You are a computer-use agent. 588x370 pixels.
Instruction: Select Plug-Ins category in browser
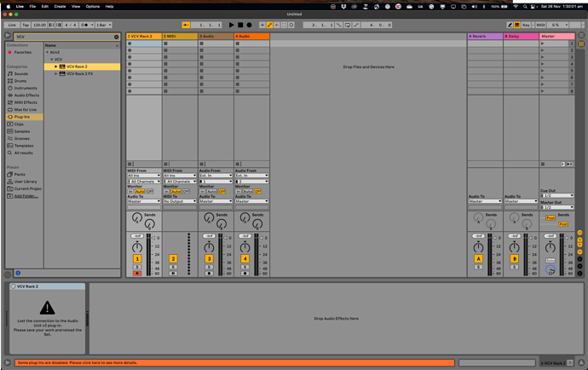[x=25, y=117]
